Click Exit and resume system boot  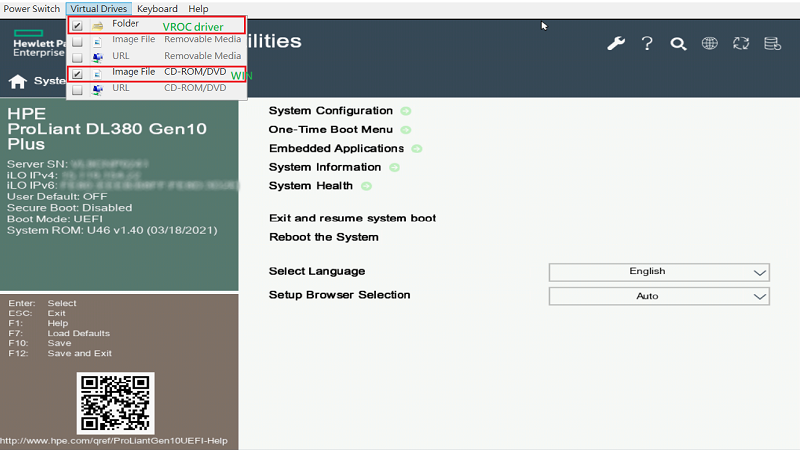(352, 218)
